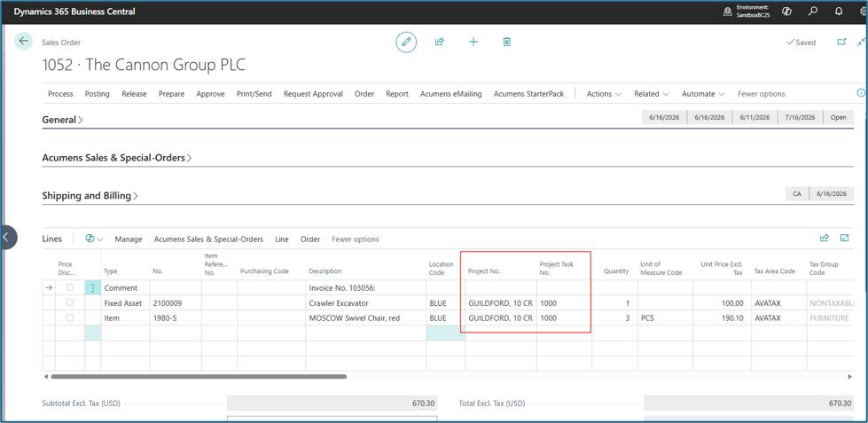Open the search magnifier in top bar

click(813, 12)
